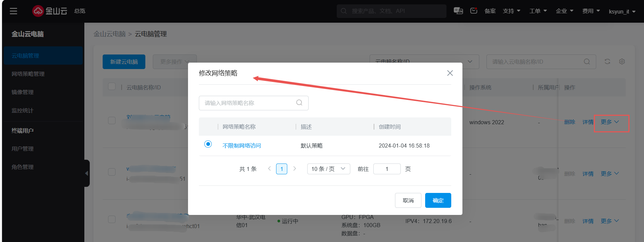
Task: Switch language via the EN icon
Action: pyautogui.click(x=458, y=11)
